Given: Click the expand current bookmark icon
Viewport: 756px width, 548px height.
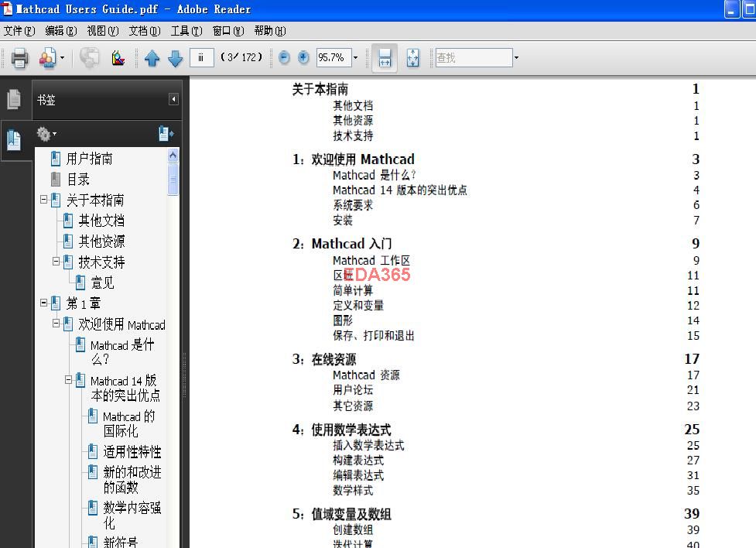Looking at the screenshot, I should (166, 134).
